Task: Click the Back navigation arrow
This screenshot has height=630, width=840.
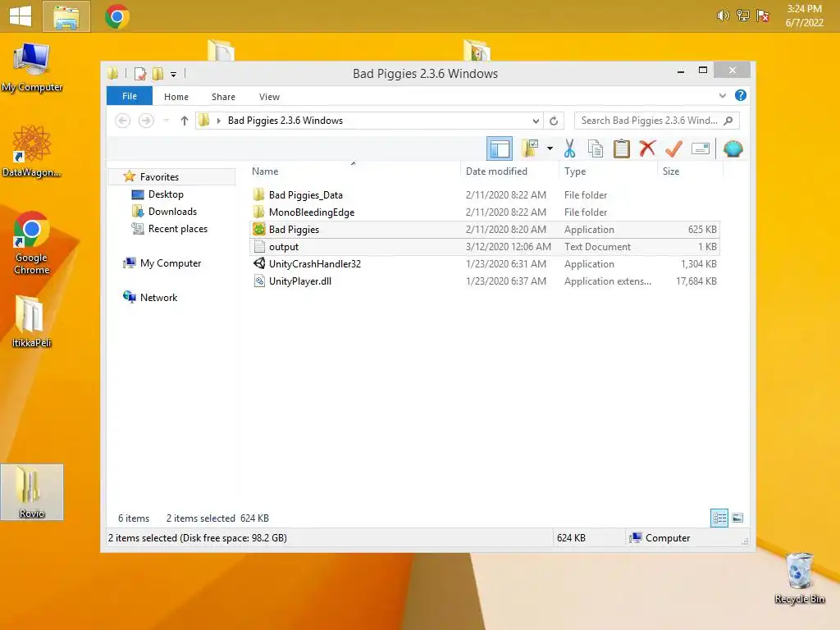Action: pyautogui.click(x=123, y=121)
